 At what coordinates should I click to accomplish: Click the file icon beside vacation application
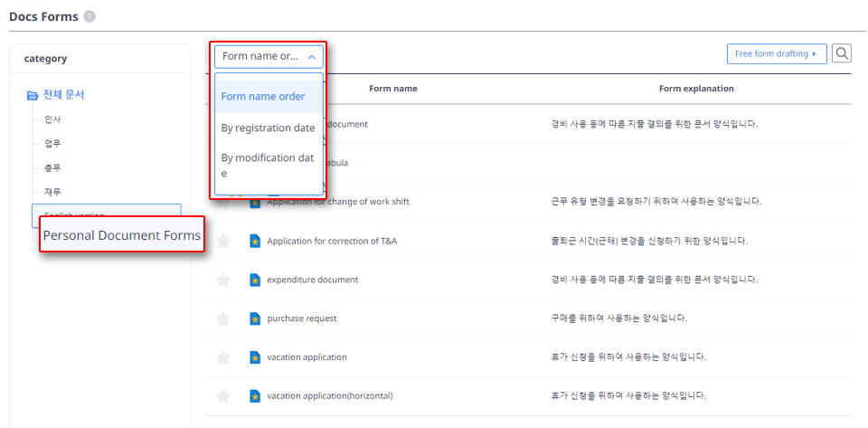click(255, 357)
